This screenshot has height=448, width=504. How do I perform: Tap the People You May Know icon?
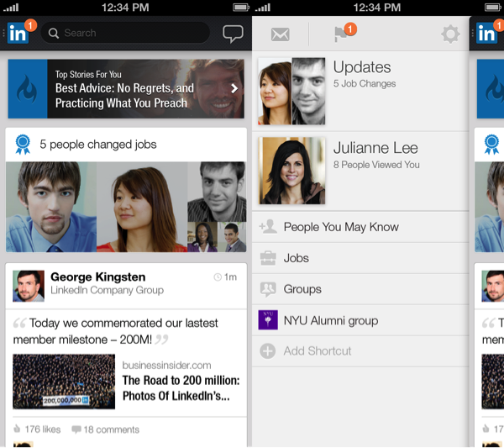click(268, 227)
